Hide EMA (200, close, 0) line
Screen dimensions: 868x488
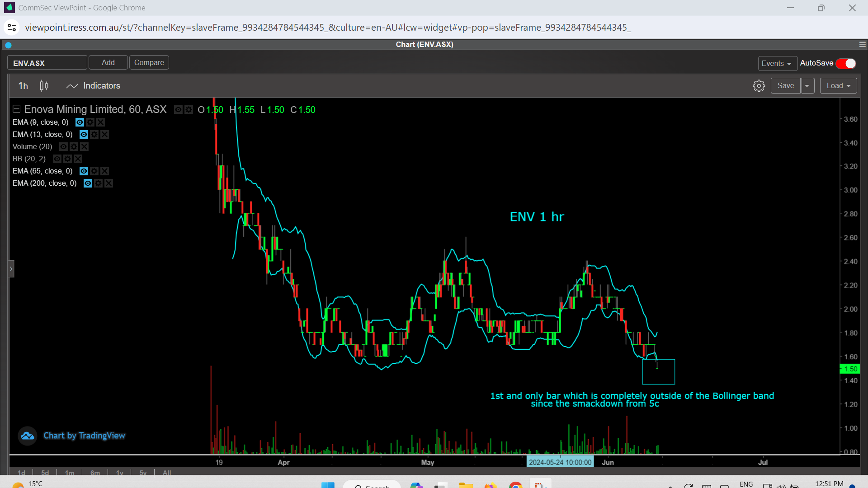point(88,183)
